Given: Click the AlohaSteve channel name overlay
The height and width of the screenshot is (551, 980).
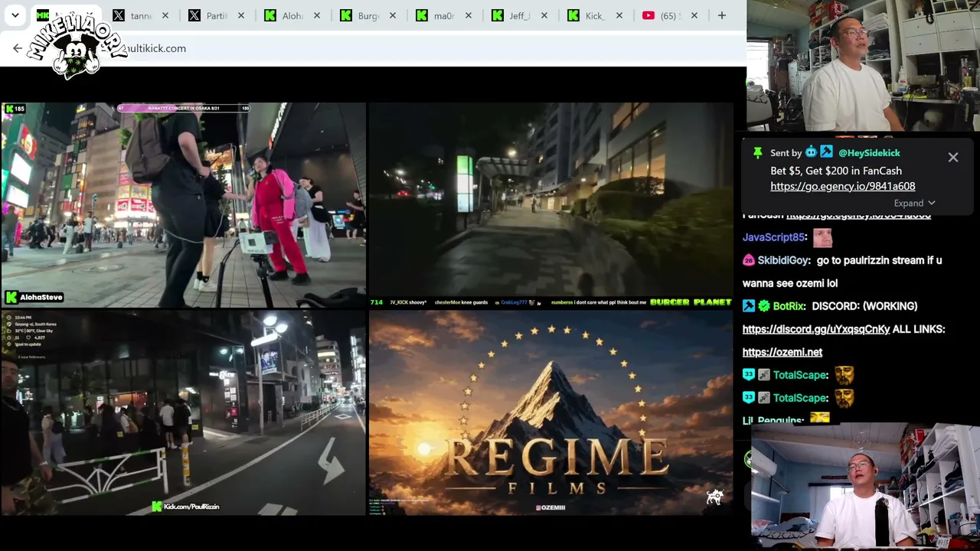Looking at the screenshot, I should click(x=41, y=297).
